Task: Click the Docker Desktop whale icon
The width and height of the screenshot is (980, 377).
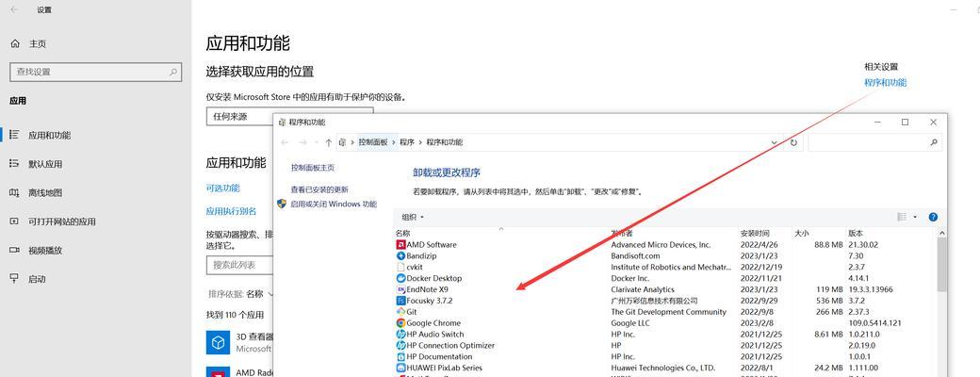Action: (x=401, y=278)
